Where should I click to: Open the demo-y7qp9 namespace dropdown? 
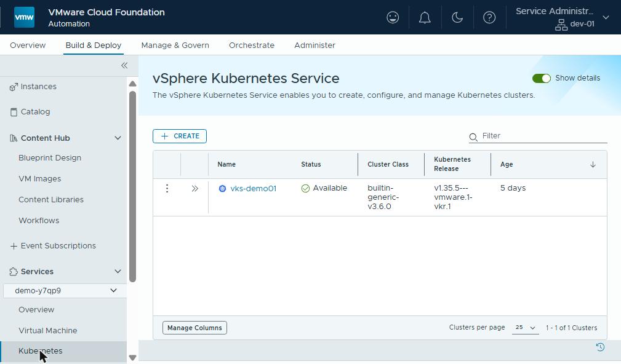65,290
